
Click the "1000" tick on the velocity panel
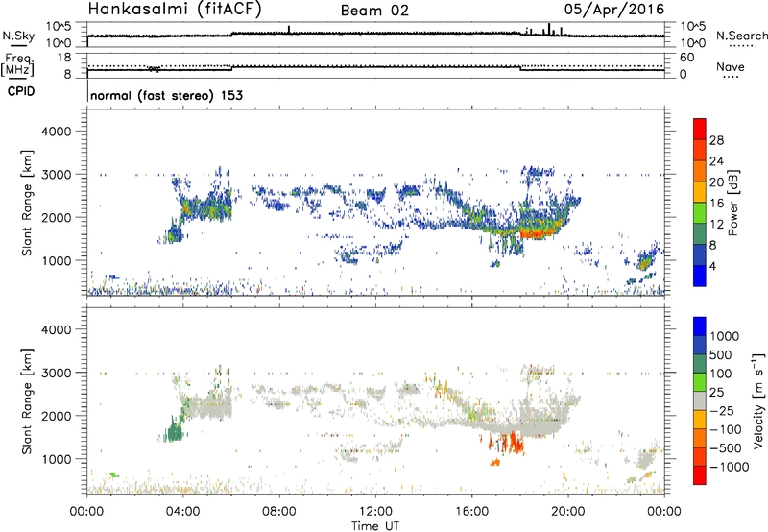tap(57, 460)
